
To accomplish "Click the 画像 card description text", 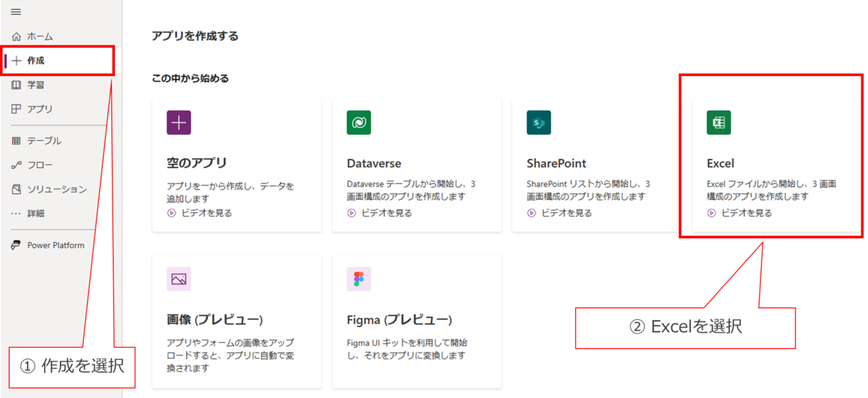I will point(231,355).
